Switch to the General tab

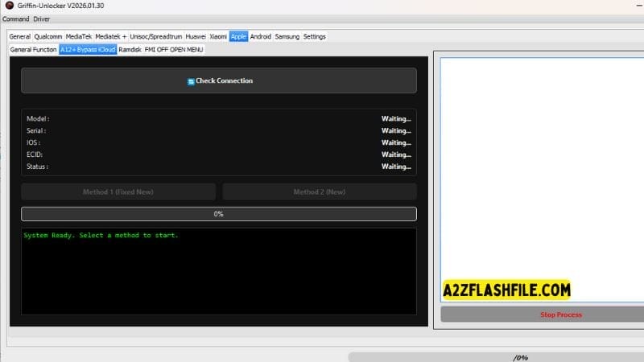pos(19,36)
